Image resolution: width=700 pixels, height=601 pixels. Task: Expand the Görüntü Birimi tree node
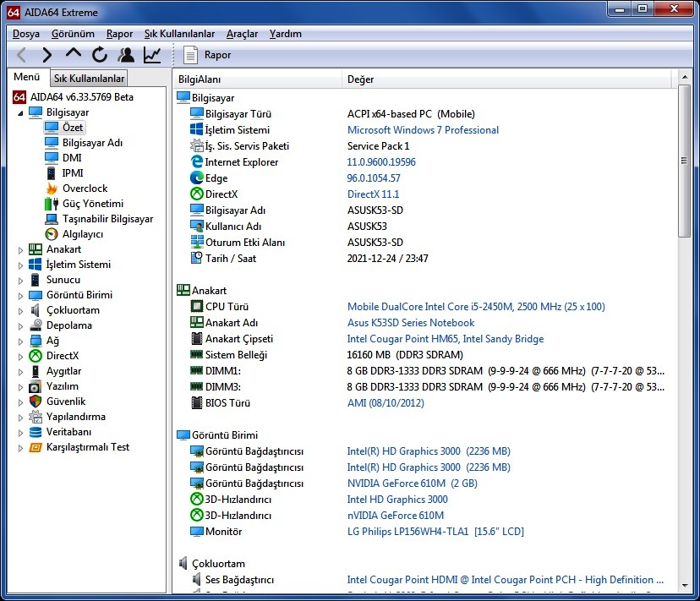tap(20, 296)
